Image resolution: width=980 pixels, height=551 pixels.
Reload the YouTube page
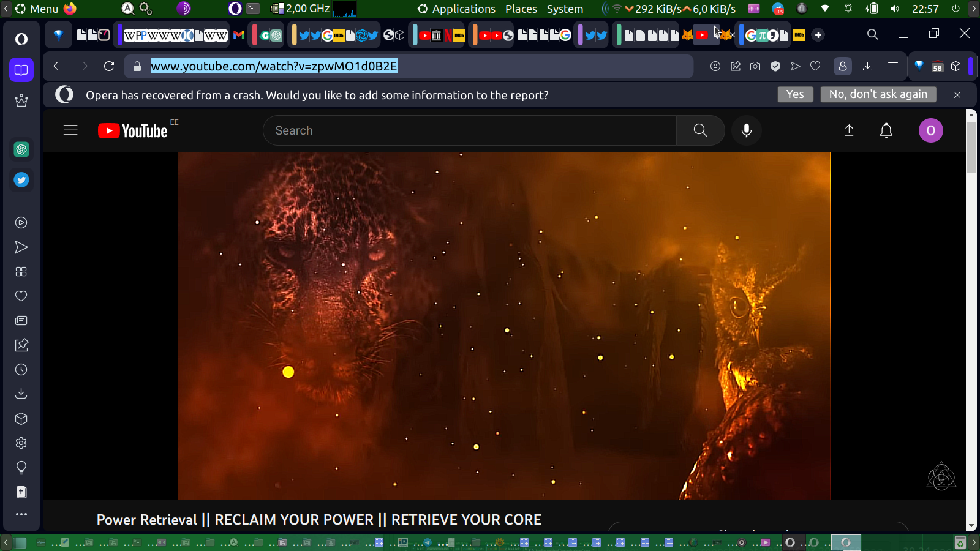click(x=109, y=66)
